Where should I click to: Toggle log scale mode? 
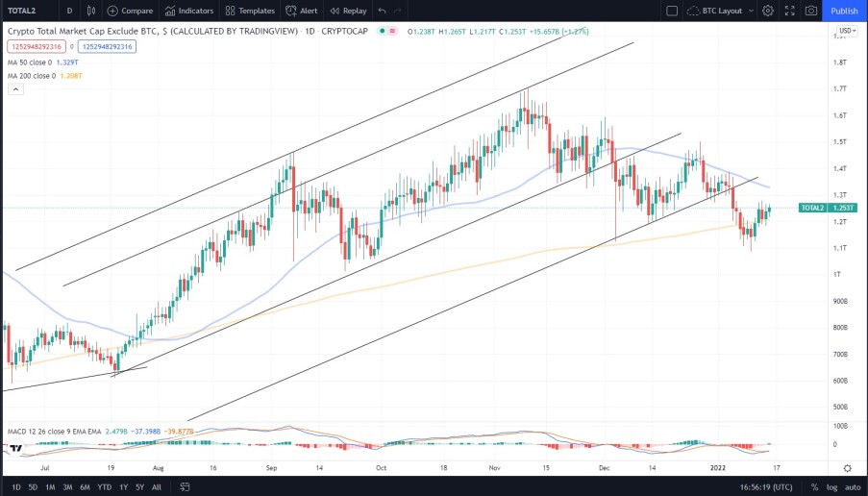[831, 487]
